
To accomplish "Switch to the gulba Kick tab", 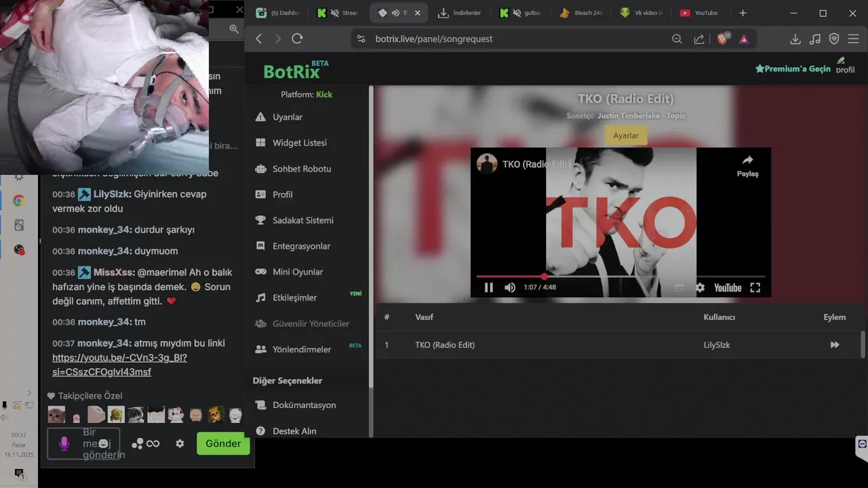I will click(x=519, y=13).
